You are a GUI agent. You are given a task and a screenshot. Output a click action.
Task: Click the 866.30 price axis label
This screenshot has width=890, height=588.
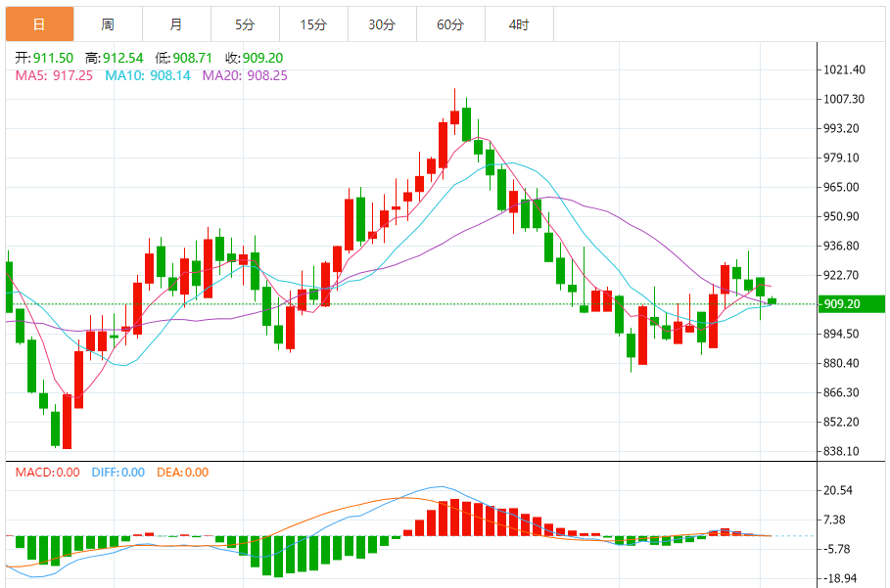click(x=841, y=392)
